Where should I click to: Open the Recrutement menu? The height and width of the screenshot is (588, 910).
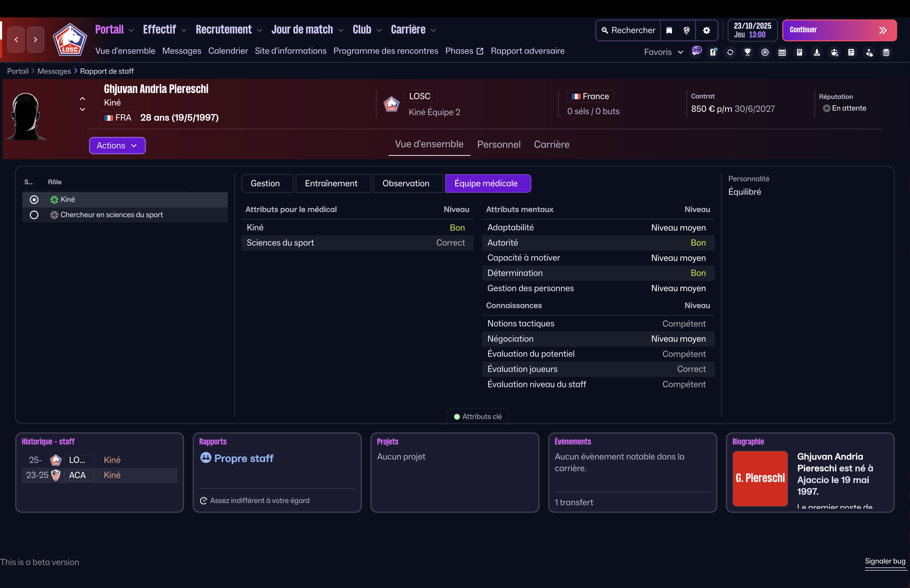tap(224, 29)
